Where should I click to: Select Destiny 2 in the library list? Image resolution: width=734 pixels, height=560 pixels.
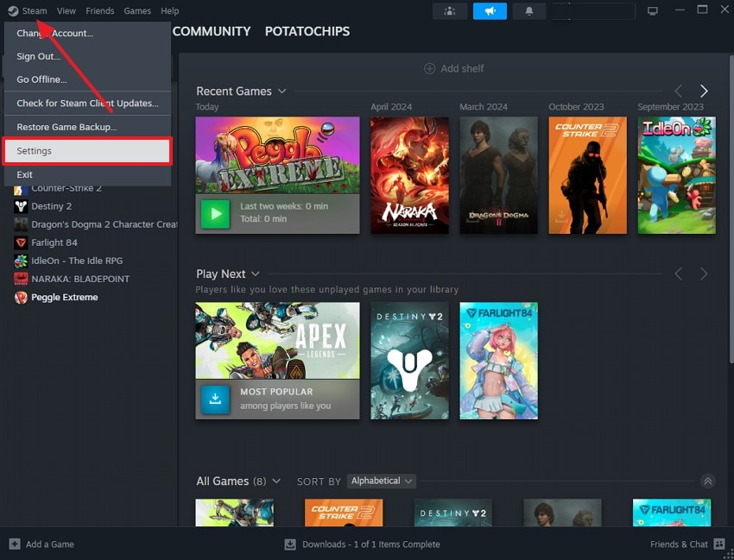[52, 206]
